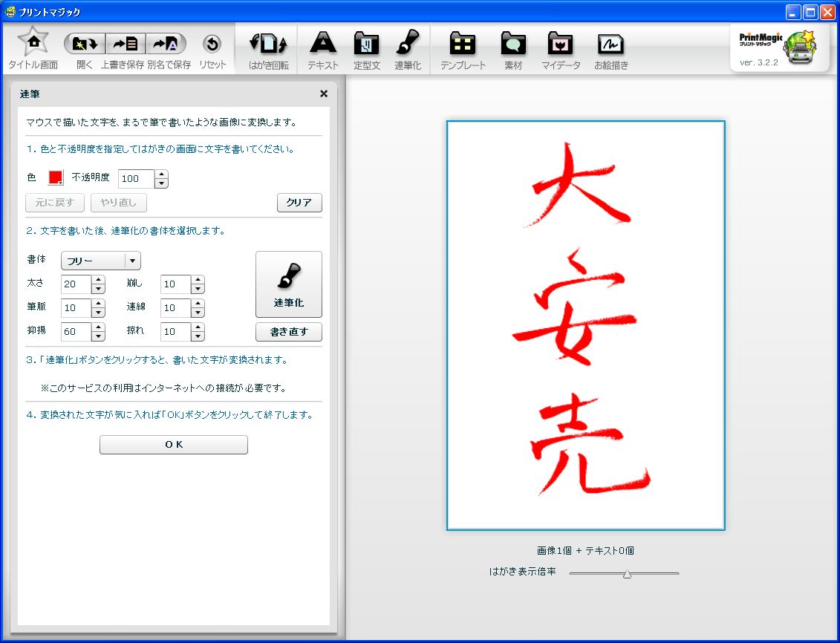This screenshot has height=643, width=840.
Task: Open the 定型文 phrases folder
Action: coord(366,45)
